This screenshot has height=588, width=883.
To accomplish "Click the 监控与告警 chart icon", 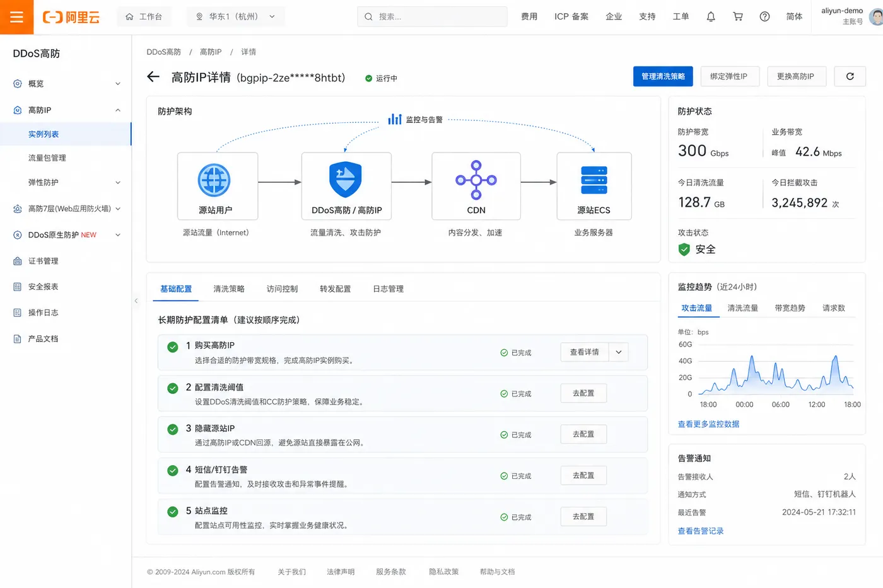I will (395, 119).
